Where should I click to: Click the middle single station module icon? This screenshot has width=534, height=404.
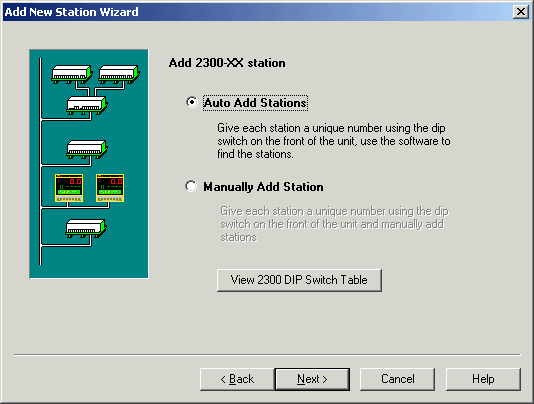[x=87, y=149]
